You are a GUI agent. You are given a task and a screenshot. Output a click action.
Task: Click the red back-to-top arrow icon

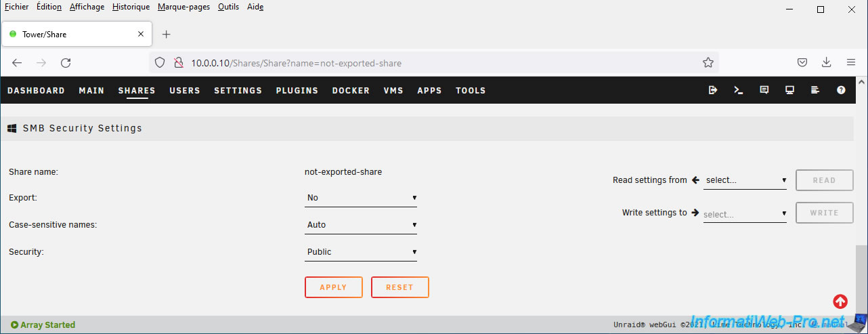point(840,301)
